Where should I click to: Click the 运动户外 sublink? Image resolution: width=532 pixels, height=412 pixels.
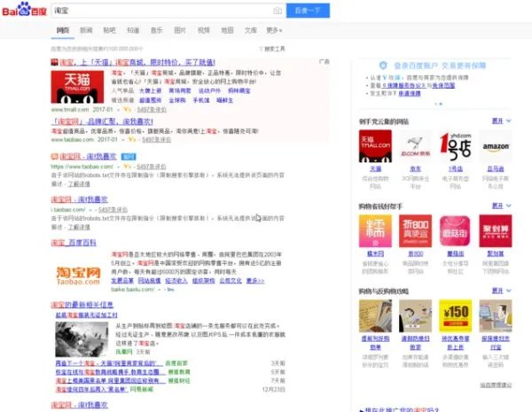209,91
